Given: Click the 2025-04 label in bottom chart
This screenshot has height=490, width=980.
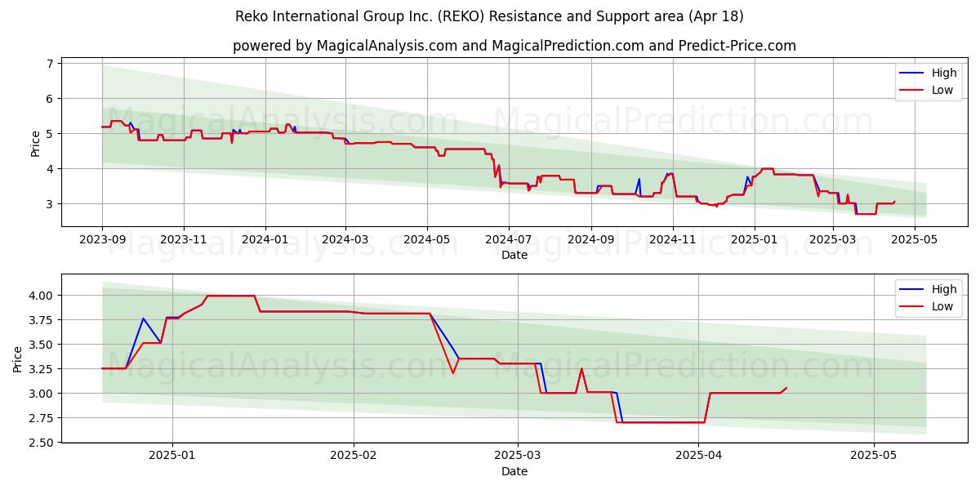Looking at the screenshot, I should point(699,457).
